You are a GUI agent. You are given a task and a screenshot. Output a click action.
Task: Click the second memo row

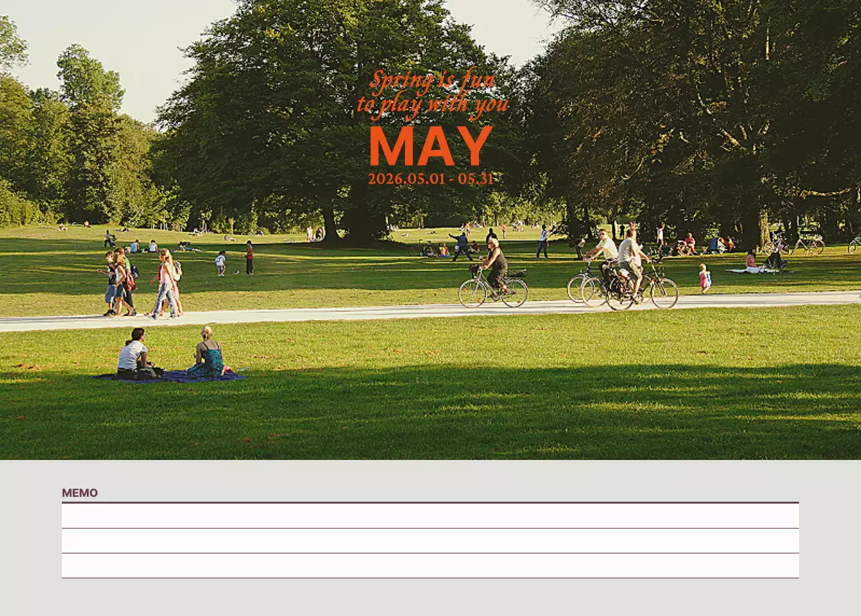(x=430, y=541)
